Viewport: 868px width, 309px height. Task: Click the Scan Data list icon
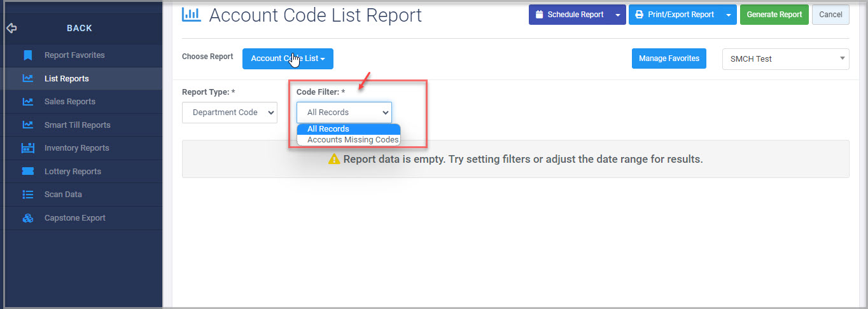point(28,195)
